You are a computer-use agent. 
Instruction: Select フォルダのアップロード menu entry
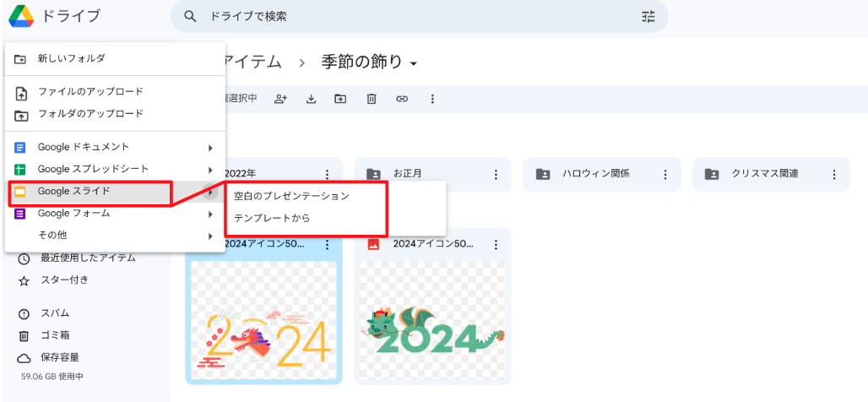[115, 115]
